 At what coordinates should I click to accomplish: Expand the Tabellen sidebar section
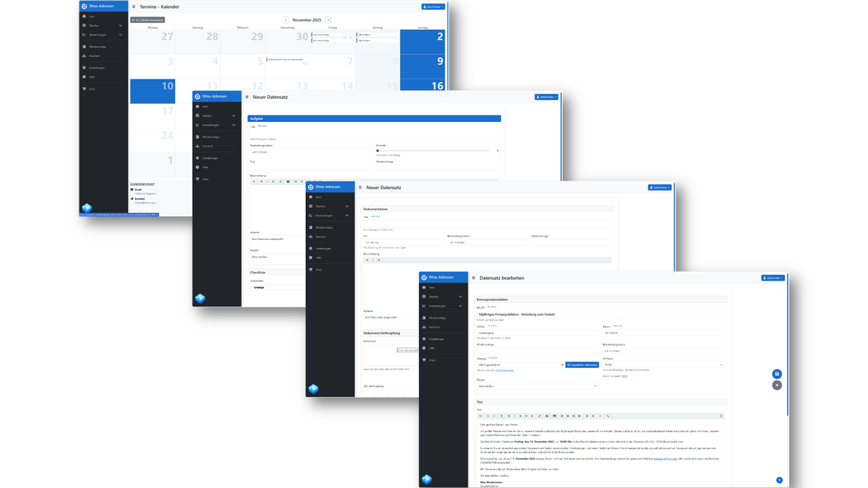tap(434, 296)
